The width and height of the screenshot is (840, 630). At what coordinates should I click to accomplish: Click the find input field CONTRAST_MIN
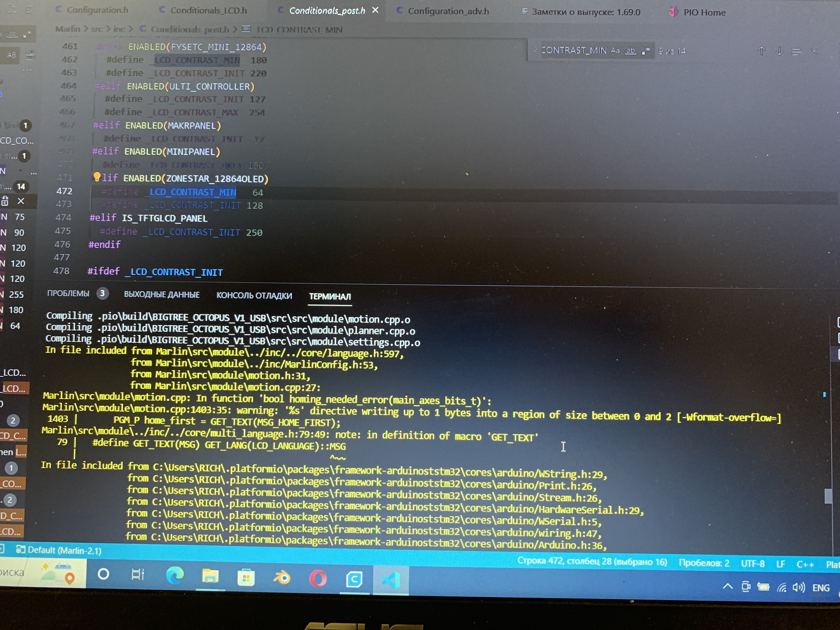click(x=574, y=50)
